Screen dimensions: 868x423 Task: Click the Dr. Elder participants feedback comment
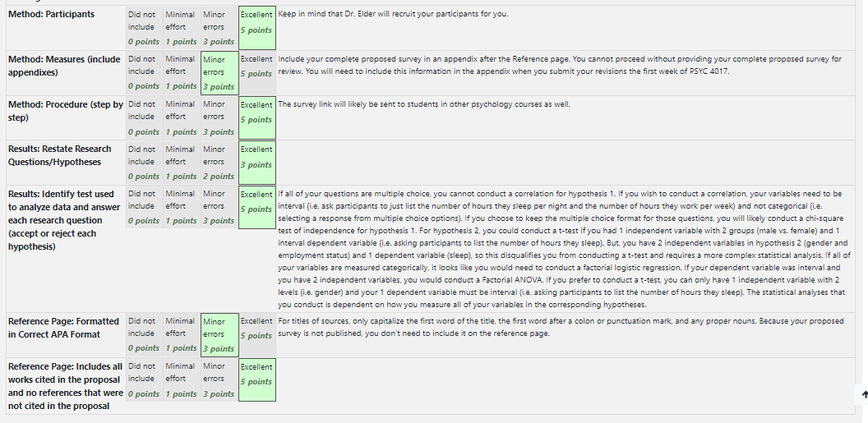point(393,14)
